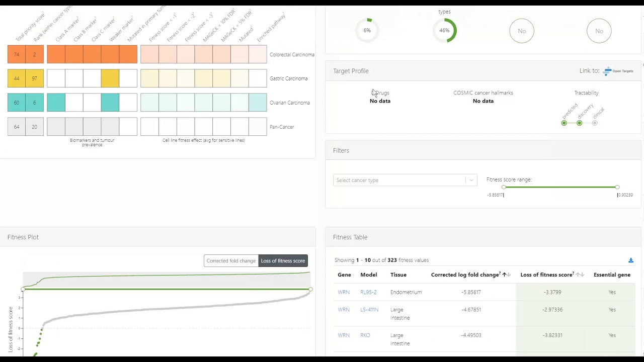Viewport: 644px width, 362px height.
Task: Click the Pan-Cancer row label
Action: click(x=282, y=127)
